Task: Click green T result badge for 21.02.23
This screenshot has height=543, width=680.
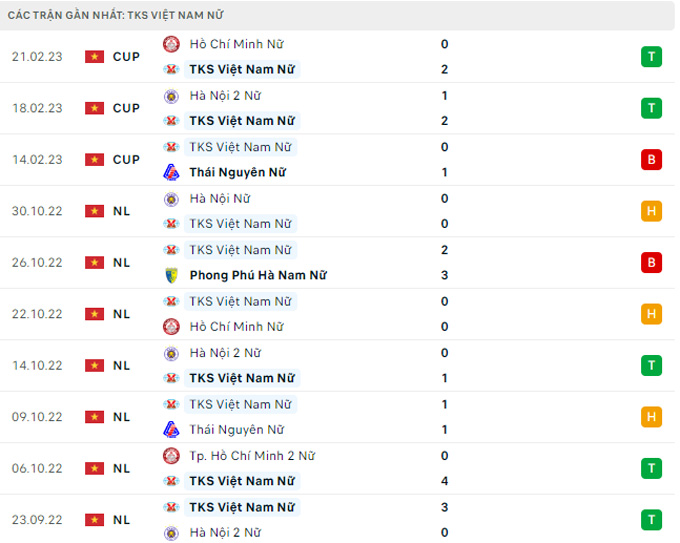Action: 651,56
